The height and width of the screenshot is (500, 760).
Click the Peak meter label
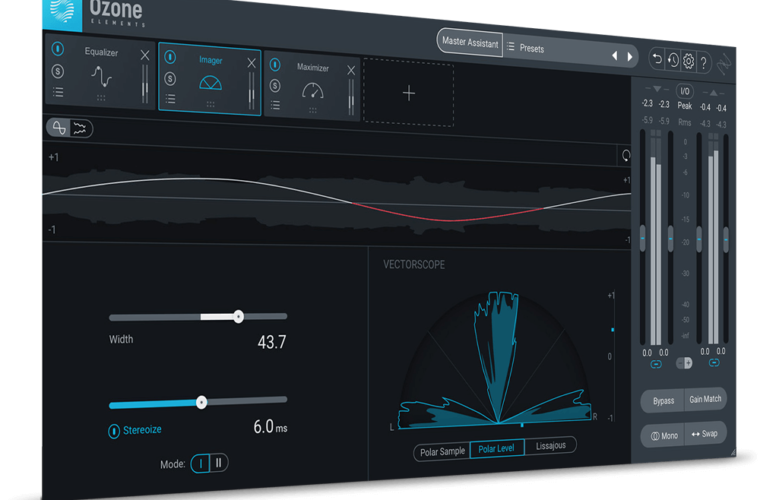[684, 106]
